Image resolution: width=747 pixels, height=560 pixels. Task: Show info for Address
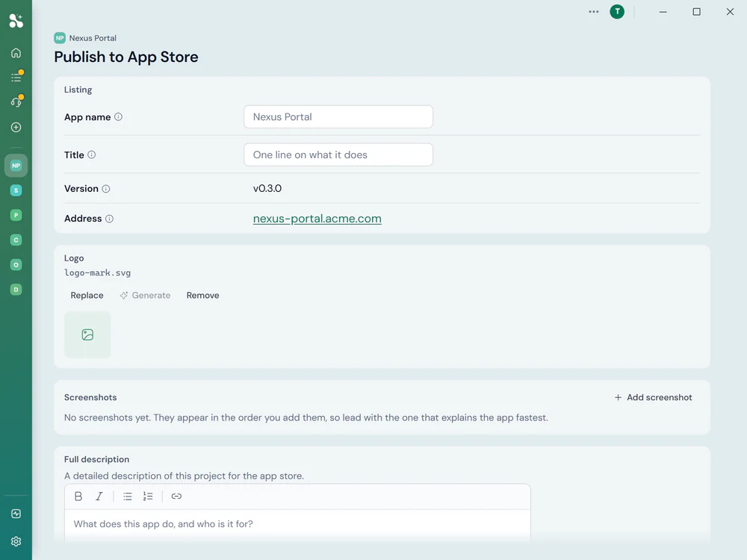[x=109, y=219]
